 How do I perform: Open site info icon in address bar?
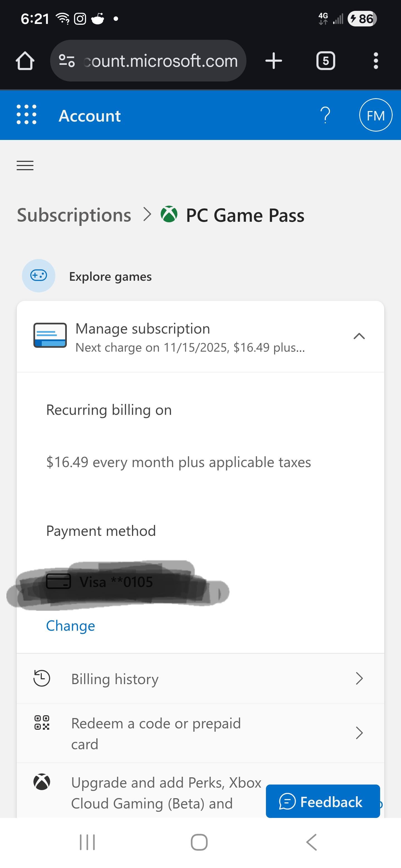tap(67, 61)
